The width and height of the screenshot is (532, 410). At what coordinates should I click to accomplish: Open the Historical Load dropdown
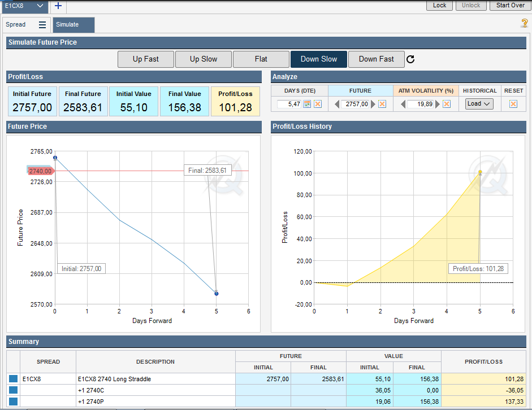pyautogui.click(x=479, y=104)
